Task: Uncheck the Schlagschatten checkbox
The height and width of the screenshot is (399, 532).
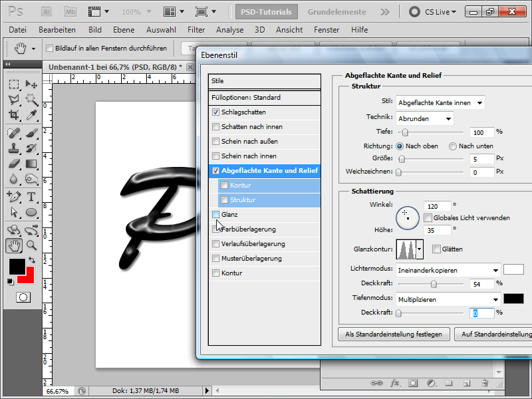Action: click(215, 112)
